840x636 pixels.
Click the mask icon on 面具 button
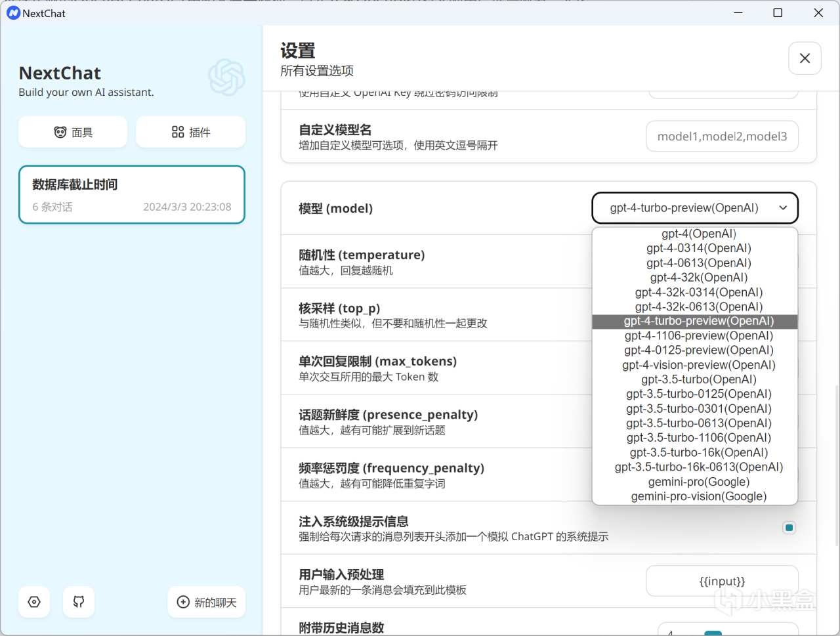[60, 132]
